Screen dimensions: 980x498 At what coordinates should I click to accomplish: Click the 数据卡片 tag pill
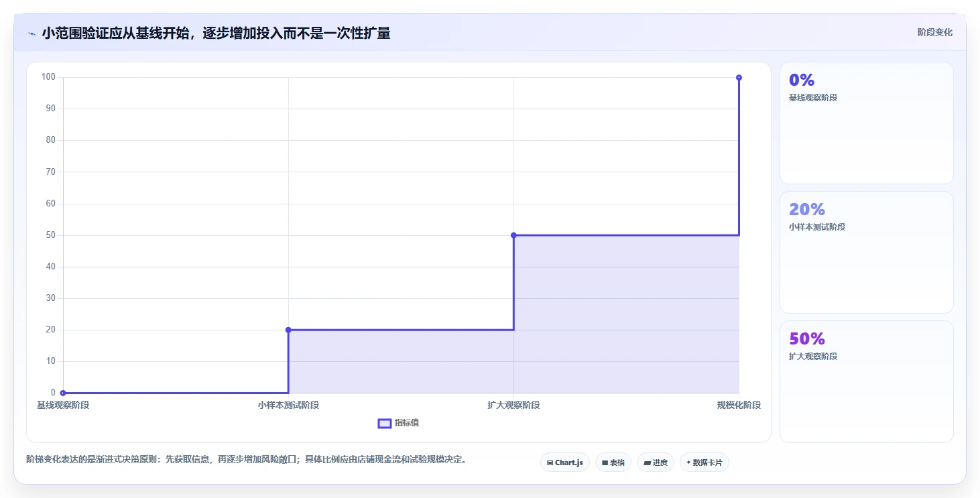[x=705, y=462]
